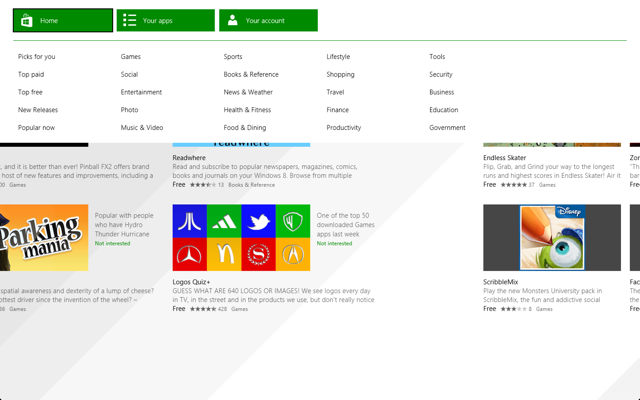
Task: Open the Parking Mania app tile
Action: 44,238
